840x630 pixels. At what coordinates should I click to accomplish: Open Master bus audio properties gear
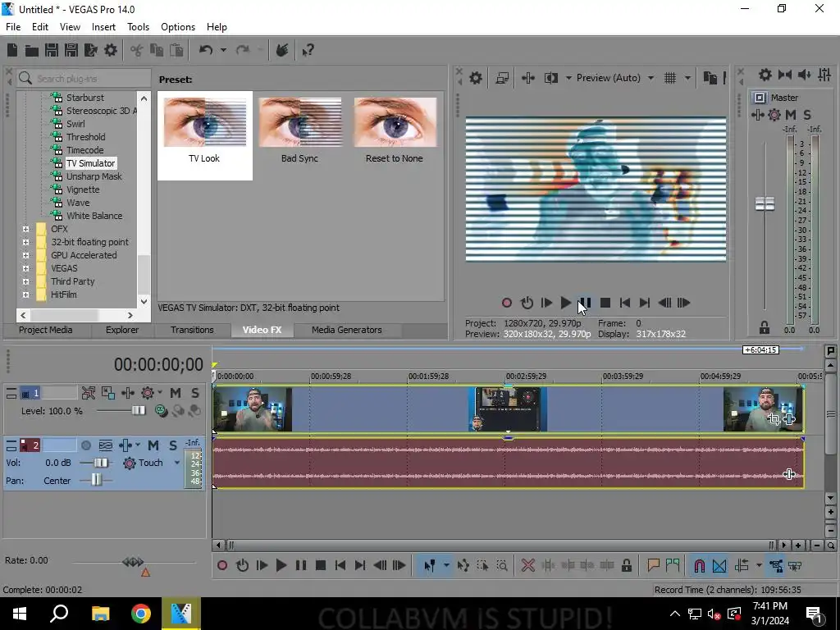point(765,75)
